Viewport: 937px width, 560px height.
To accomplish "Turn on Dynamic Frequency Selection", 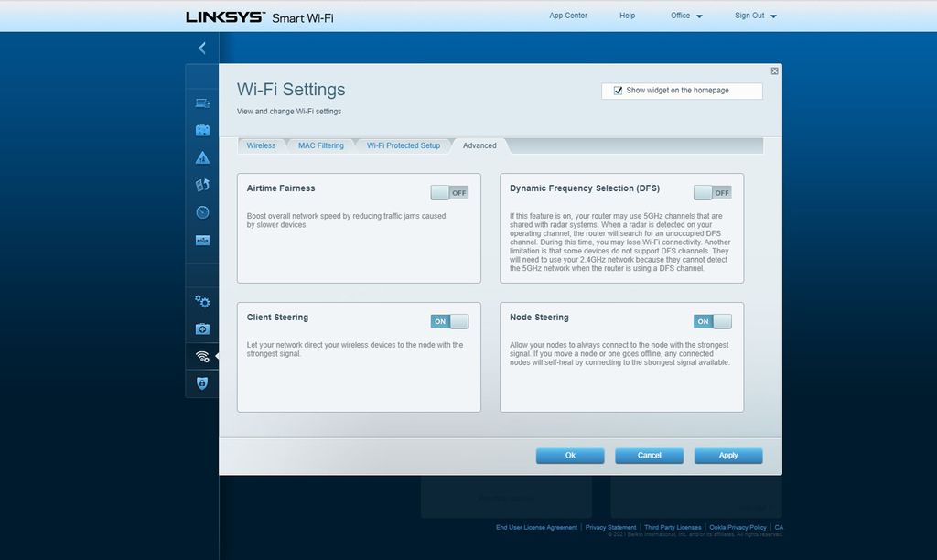I will pyautogui.click(x=711, y=192).
